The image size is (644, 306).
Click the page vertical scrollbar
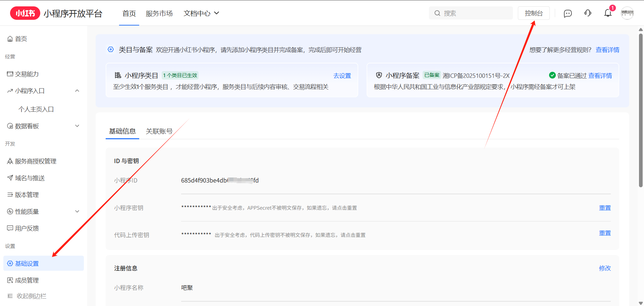[641, 111]
